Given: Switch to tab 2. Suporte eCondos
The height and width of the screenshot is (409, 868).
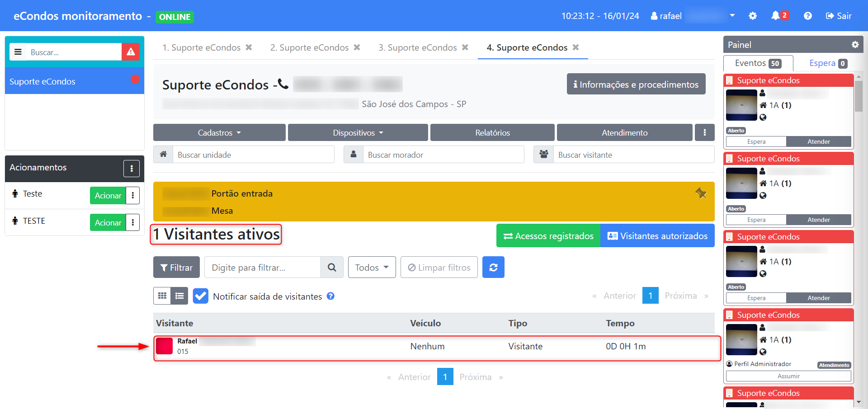Looking at the screenshot, I should [310, 47].
